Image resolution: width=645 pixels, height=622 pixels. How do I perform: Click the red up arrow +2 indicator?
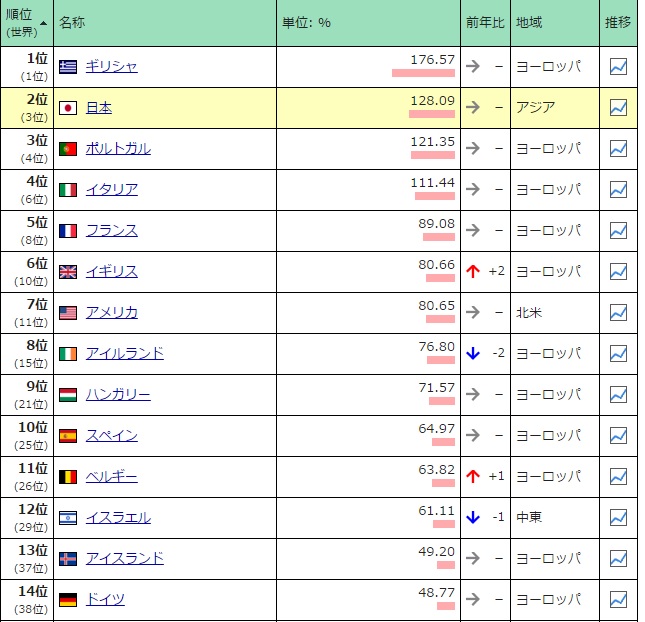485,271
